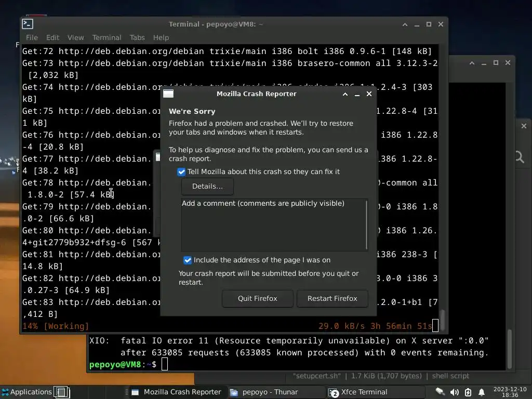Screen dimensions: 532x399
Task: Open the Terminal View menu
Action: 75,37
